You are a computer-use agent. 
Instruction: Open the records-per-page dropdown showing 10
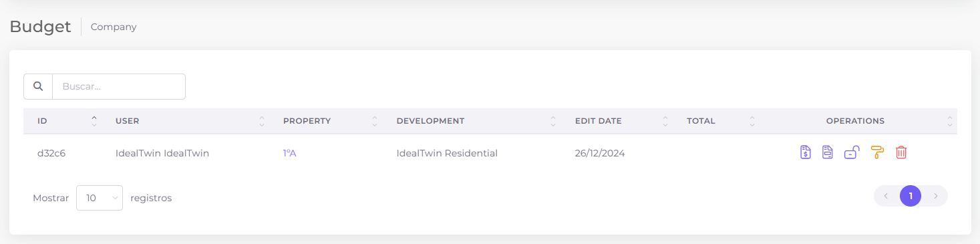pyautogui.click(x=100, y=198)
